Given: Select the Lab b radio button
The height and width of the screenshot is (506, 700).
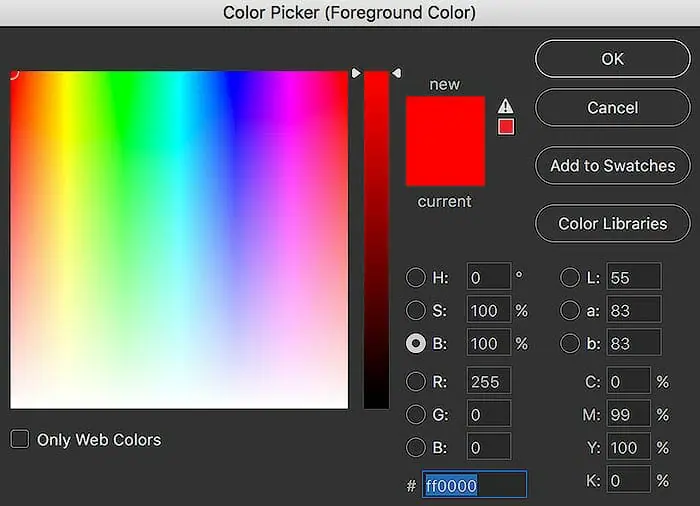Looking at the screenshot, I should 570,343.
